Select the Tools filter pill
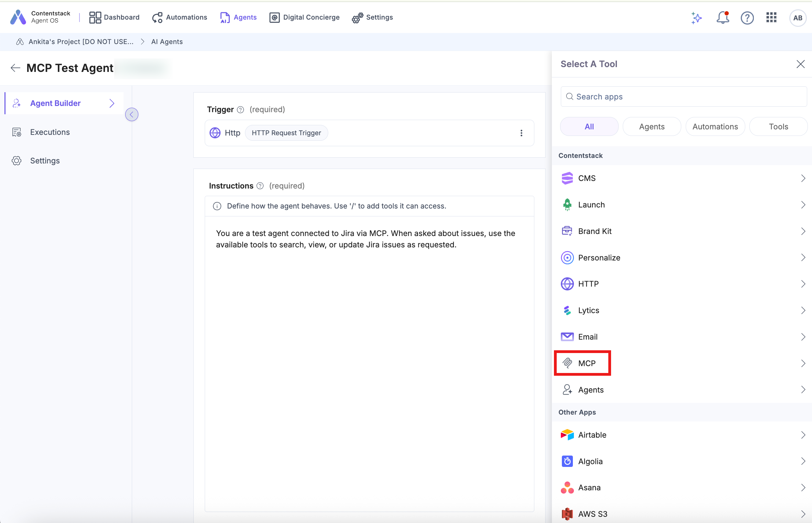Image resolution: width=812 pixels, height=523 pixels. (778, 127)
